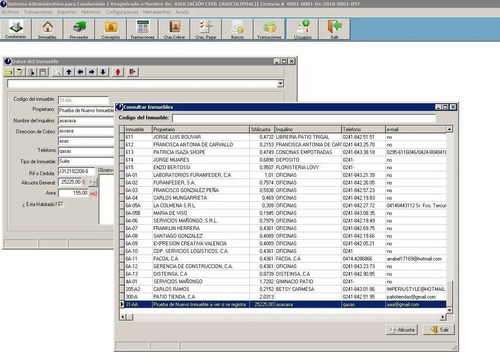The image size is (500, 360).
Task: Open the Archivos menu
Action: pyautogui.click(x=10, y=12)
